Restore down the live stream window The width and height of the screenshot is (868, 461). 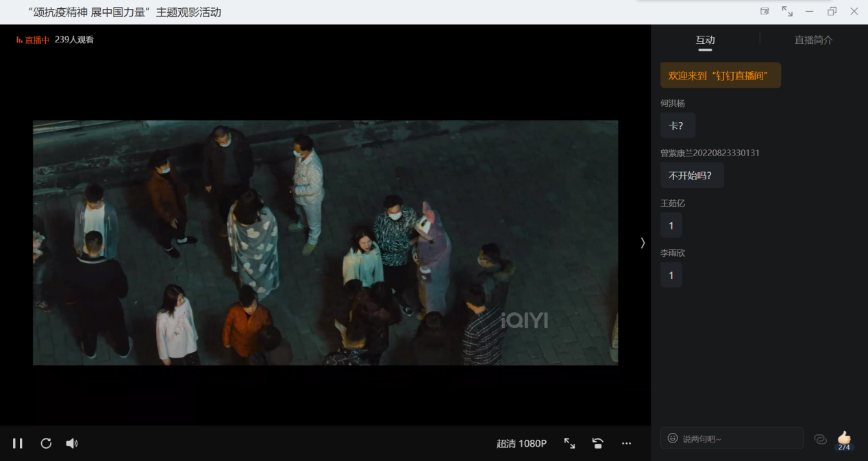click(x=832, y=11)
